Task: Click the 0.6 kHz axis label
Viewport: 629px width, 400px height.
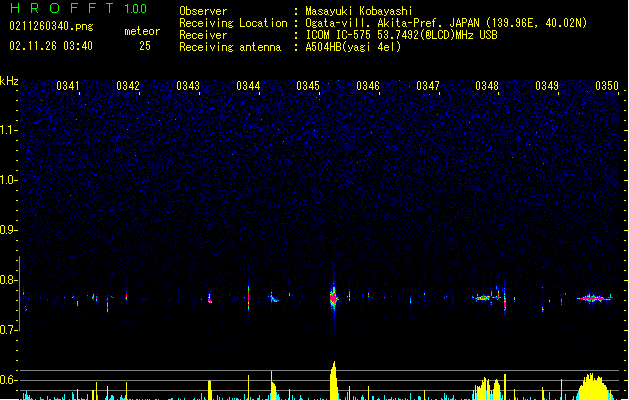Action: coord(9,380)
